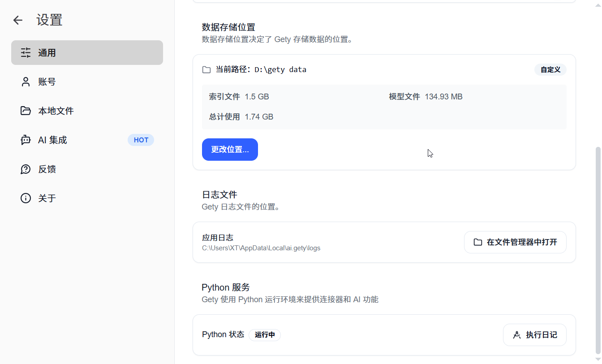
Task: Click the 运行中 Python status badge
Action: [x=265, y=335]
